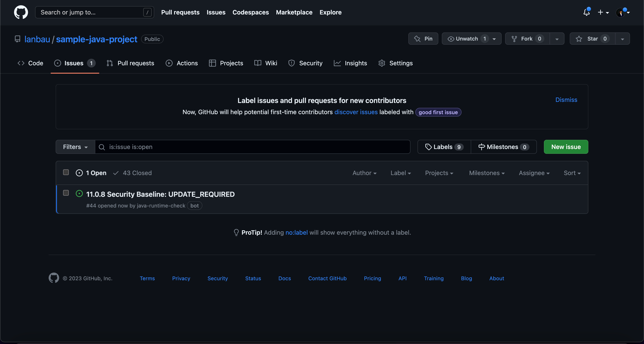Click the search magnifier icon in issue filter
Viewport: 644px width, 344px height.
(x=102, y=147)
